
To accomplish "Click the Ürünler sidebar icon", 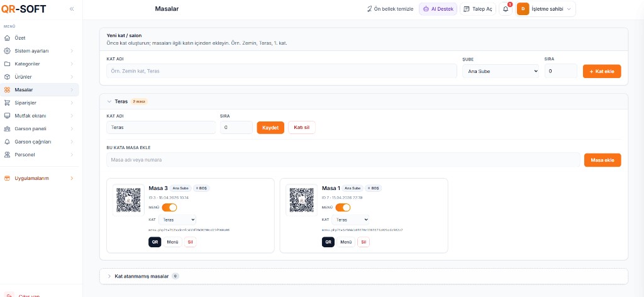I will point(7,77).
